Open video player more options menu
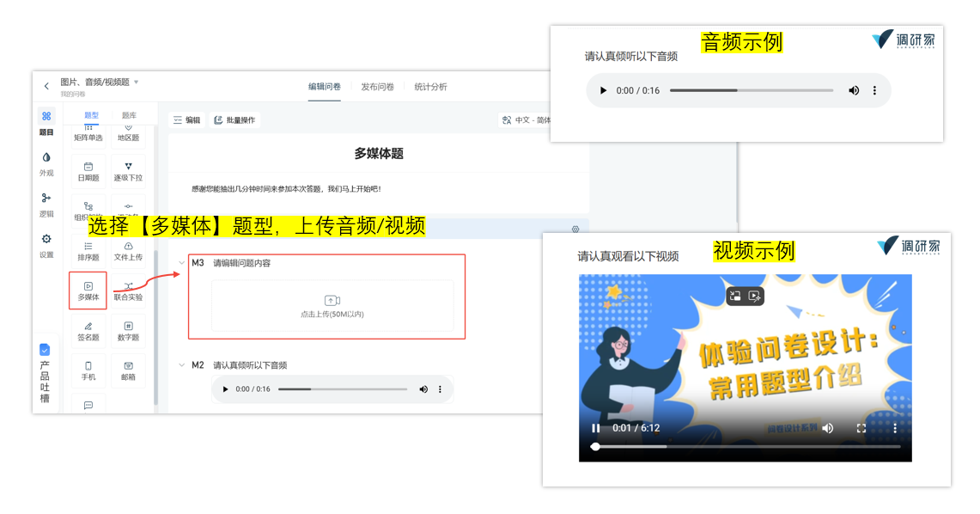The image size is (980, 514). (895, 428)
